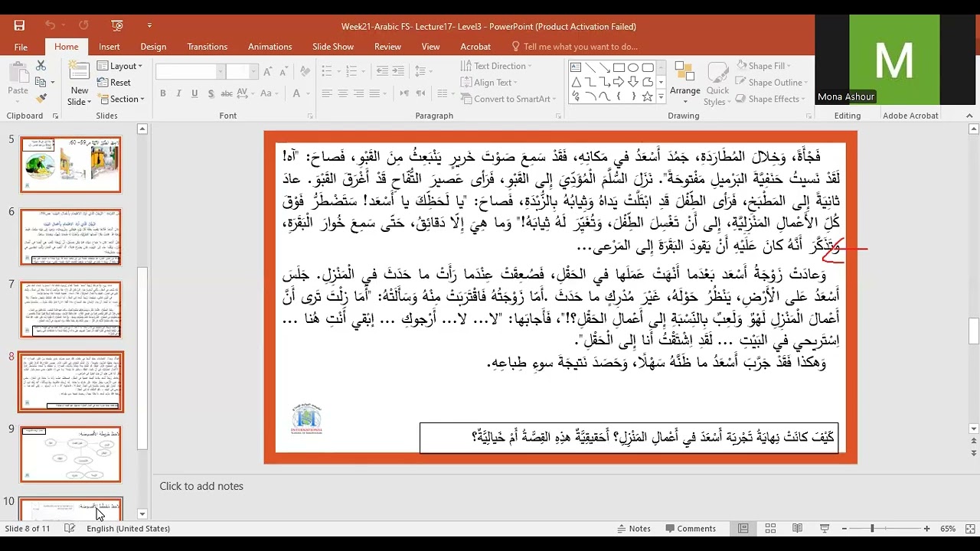
Task: Click the spell check icon in status bar
Action: pyautogui.click(x=70, y=528)
